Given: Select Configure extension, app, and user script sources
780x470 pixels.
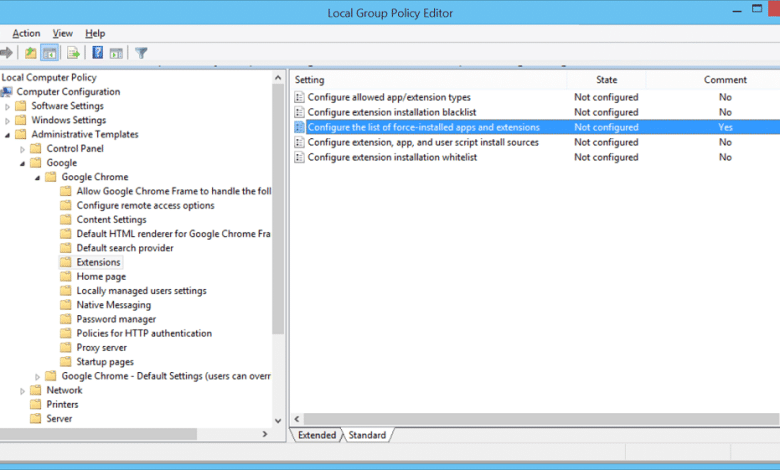Looking at the screenshot, I should 423,142.
